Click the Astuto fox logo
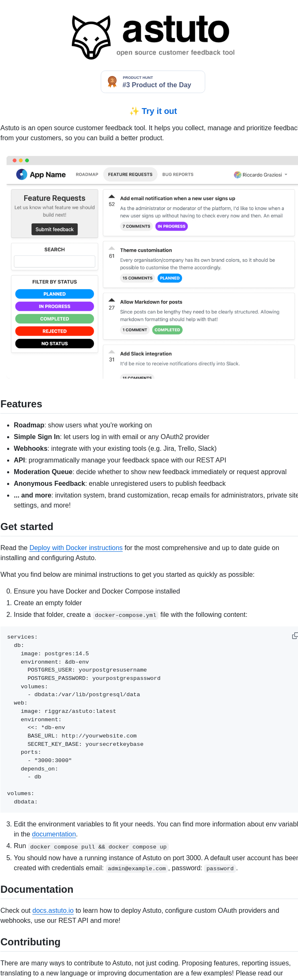The width and height of the screenshot is (298, 980). click(91, 37)
